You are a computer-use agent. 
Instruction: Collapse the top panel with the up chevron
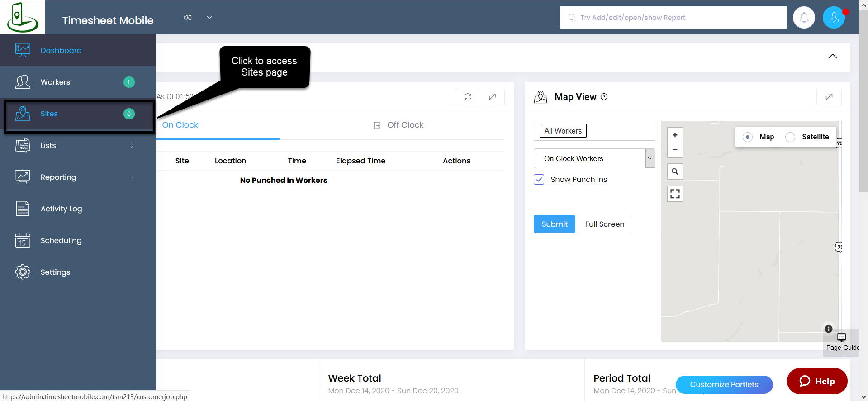[832, 57]
